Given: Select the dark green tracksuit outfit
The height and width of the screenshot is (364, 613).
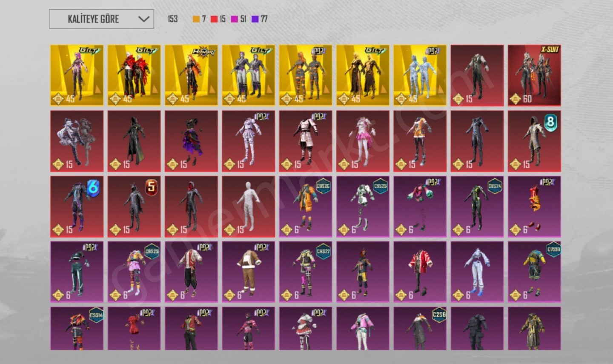Looking at the screenshot, I should (77, 272).
